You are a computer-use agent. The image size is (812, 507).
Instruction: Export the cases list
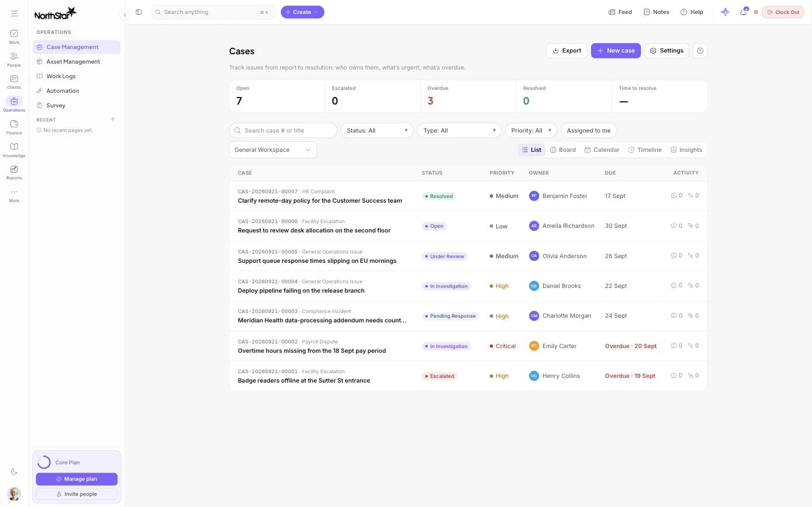coord(566,51)
